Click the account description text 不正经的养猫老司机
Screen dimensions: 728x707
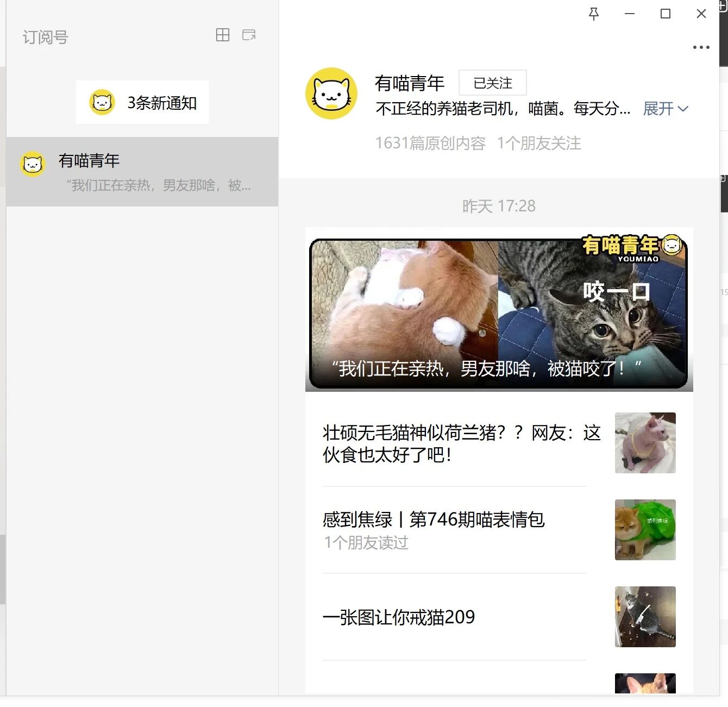(503, 109)
